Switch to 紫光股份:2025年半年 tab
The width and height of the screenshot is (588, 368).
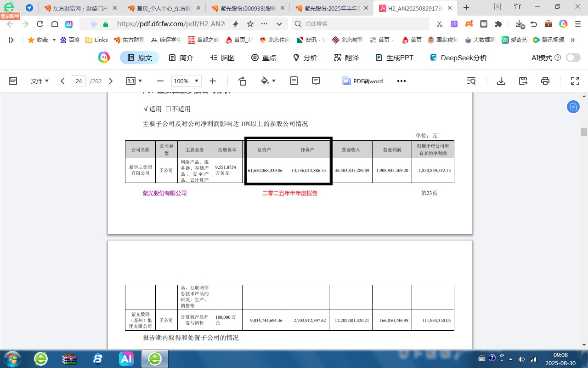tap(332, 8)
